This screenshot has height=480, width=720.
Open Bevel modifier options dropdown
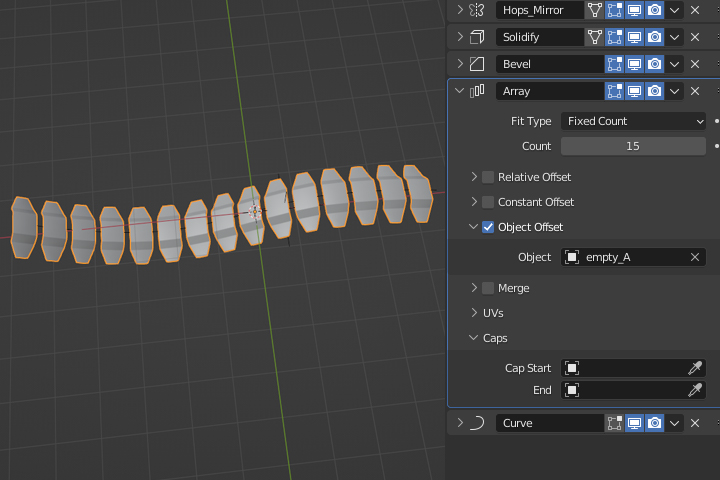(x=675, y=64)
